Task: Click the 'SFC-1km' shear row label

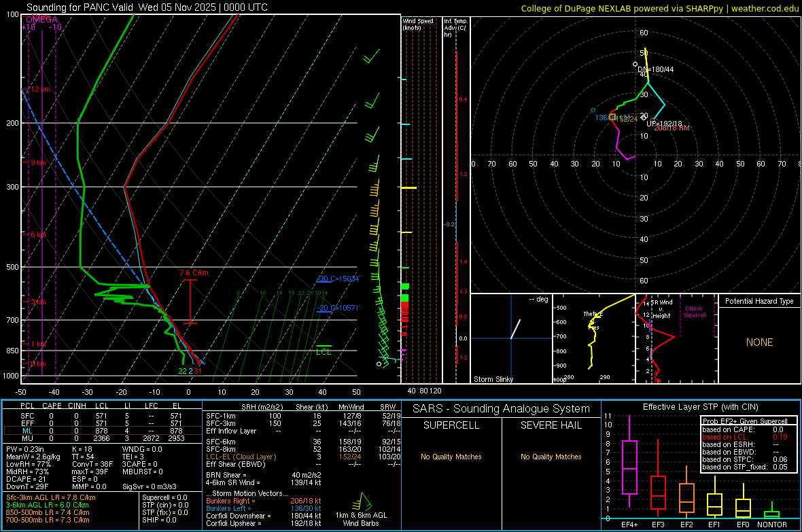Action: [220, 416]
